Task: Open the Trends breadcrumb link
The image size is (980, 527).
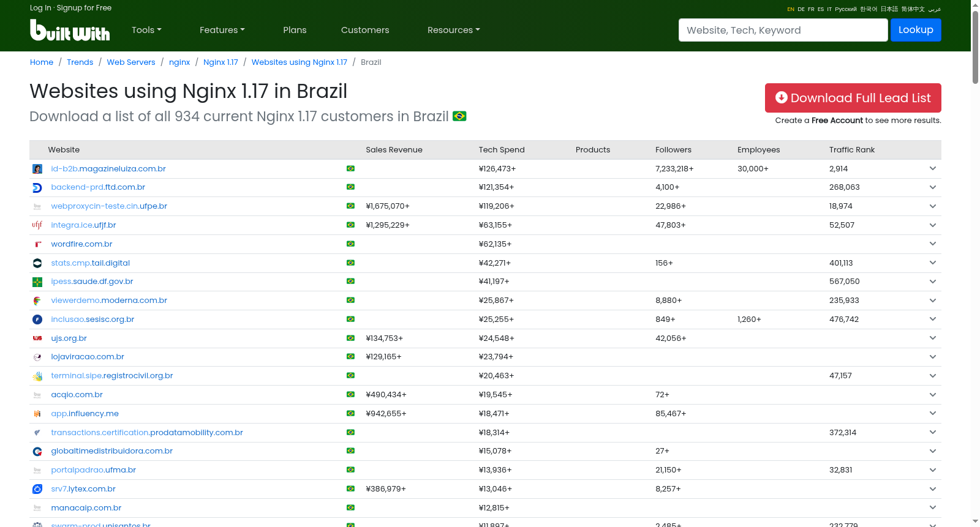Action: [x=80, y=62]
